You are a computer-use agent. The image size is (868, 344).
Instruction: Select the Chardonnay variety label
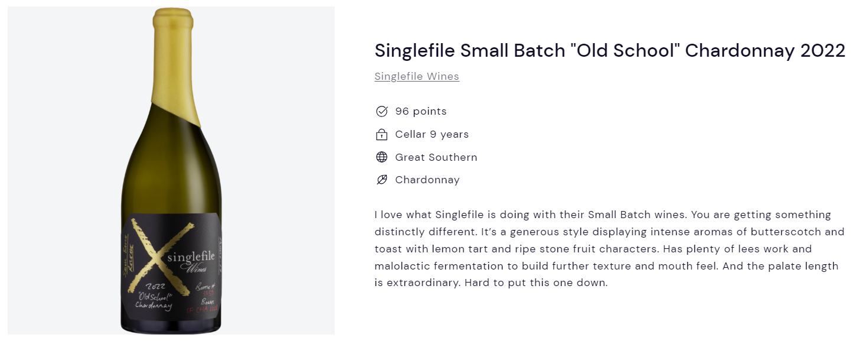click(x=428, y=180)
